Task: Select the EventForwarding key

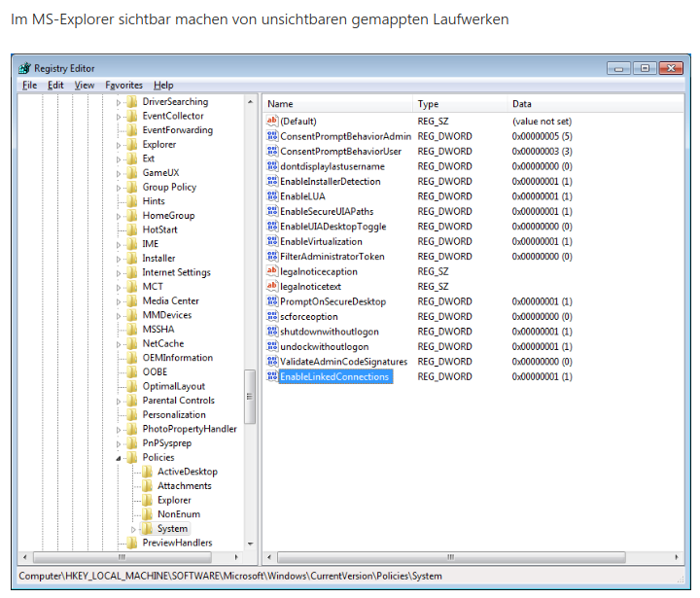Action: [178, 130]
